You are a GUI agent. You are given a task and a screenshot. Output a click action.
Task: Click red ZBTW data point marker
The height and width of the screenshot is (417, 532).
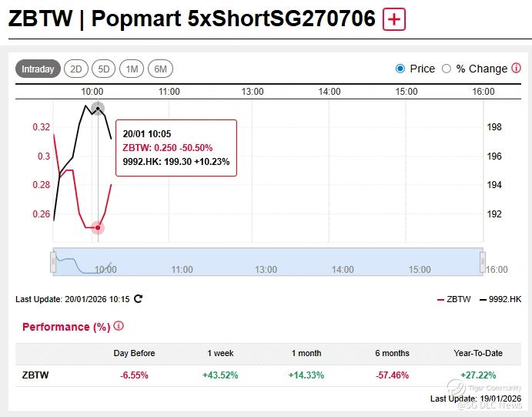(98, 227)
